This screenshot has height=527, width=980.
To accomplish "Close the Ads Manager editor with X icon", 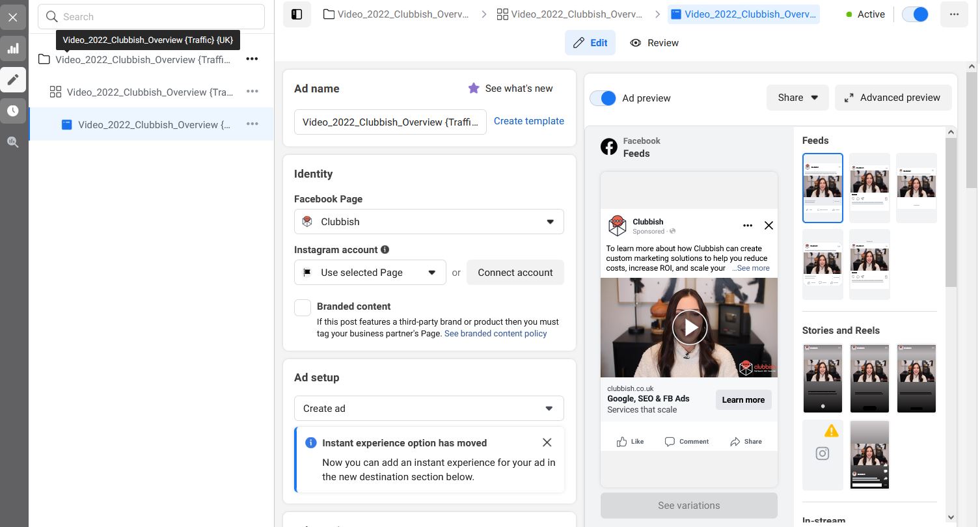I will 13,17.
